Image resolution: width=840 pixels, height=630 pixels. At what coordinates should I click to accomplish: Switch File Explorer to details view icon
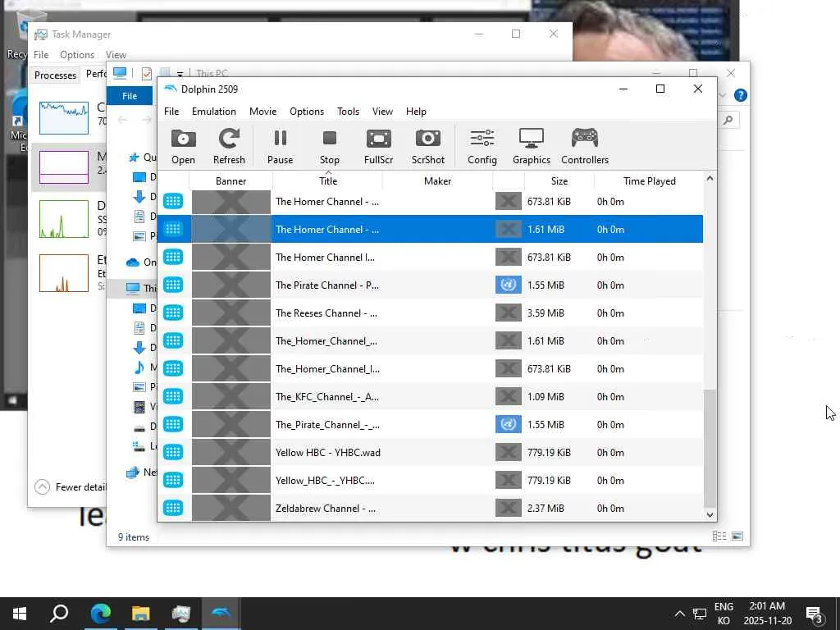tap(719, 536)
